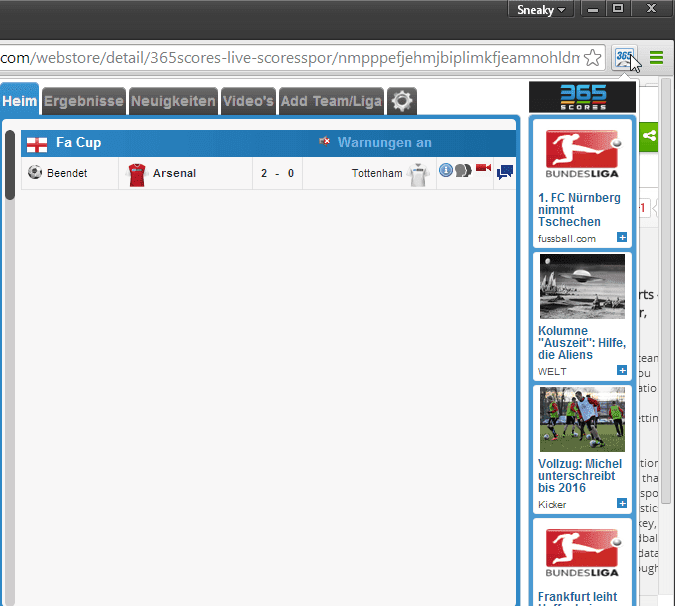Screen dimensions: 675x606
Task: Click the scores list vertical scrollbar handle
Action: 9,165
